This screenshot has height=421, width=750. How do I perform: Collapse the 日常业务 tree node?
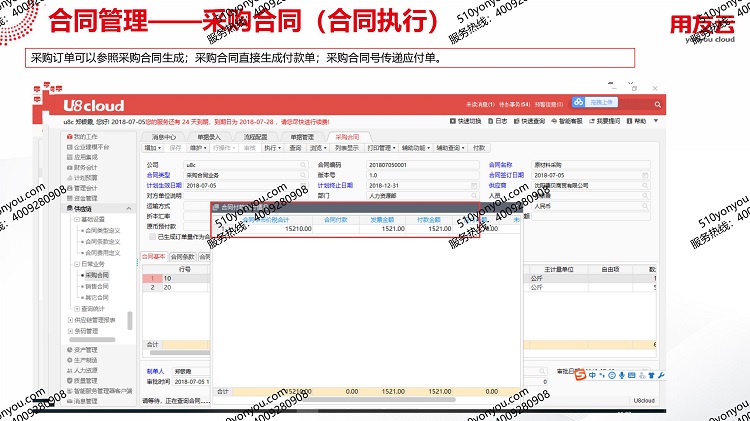[77, 264]
